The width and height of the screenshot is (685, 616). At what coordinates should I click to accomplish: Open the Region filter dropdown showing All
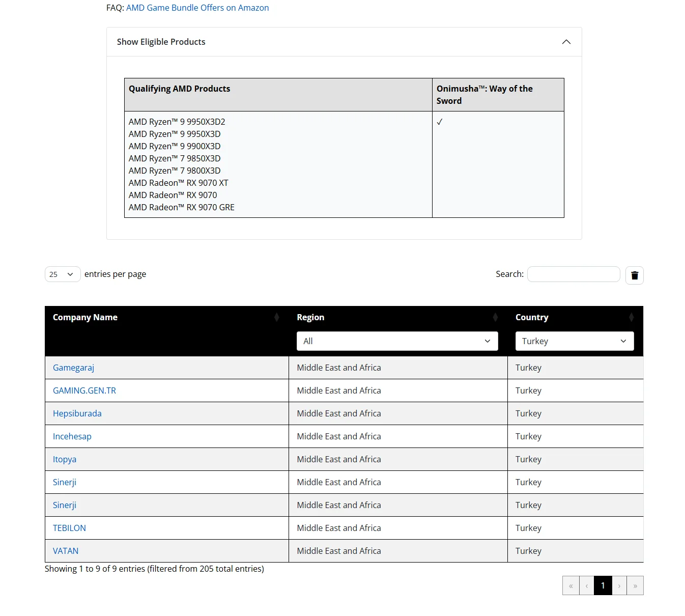point(397,341)
